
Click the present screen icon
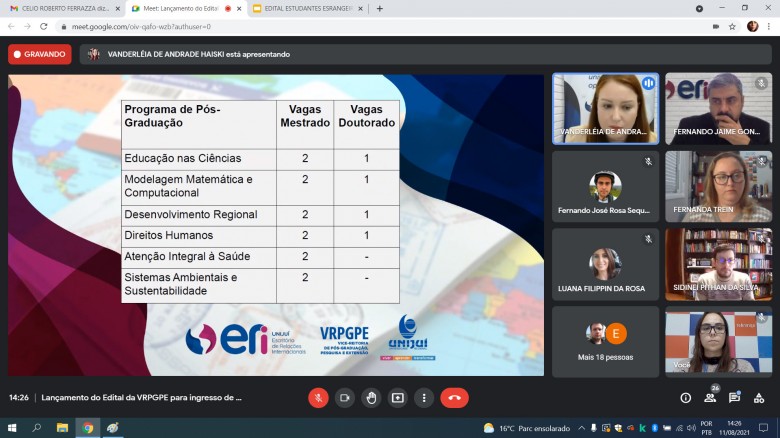point(398,397)
